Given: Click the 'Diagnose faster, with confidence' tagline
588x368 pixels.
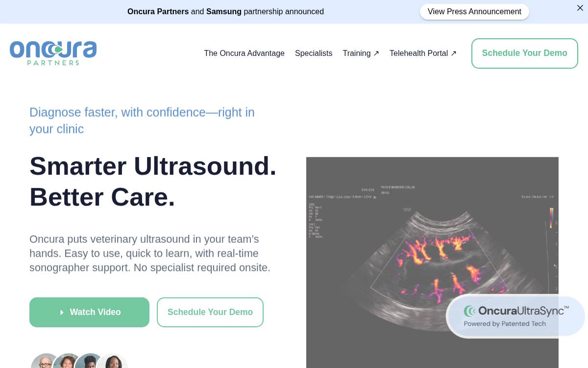Looking at the screenshot, I should click(x=142, y=121).
